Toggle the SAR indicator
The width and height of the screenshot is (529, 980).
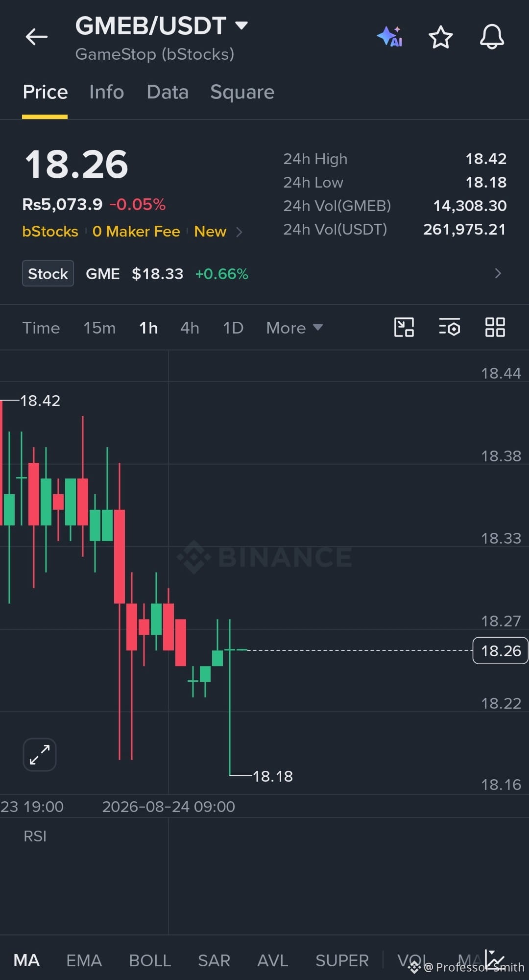pyautogui.click(x=214, y=960)
